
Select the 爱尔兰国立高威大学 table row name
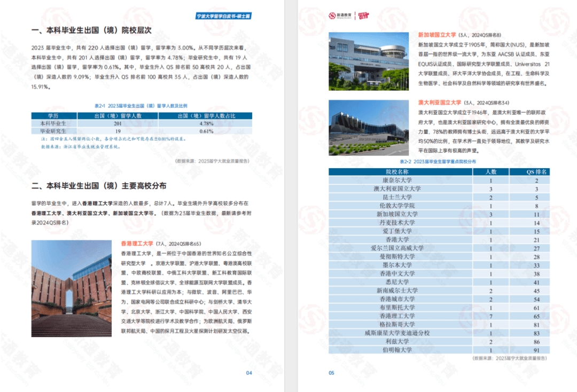(397, 248)
